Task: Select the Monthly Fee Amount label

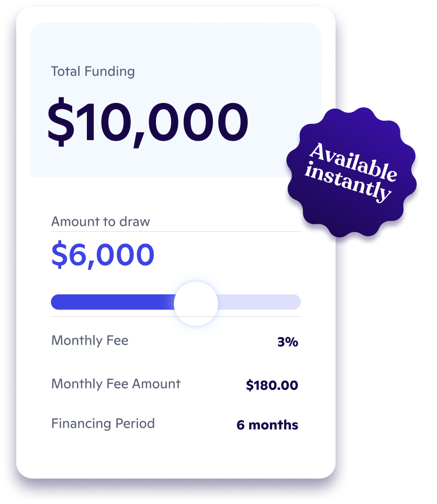Action: (116, 384)
